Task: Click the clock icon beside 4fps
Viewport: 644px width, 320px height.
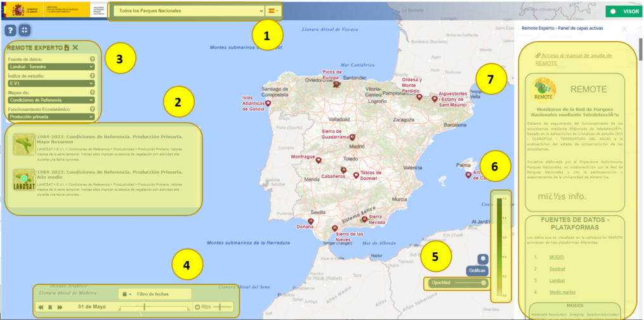Action: point(197,307)
